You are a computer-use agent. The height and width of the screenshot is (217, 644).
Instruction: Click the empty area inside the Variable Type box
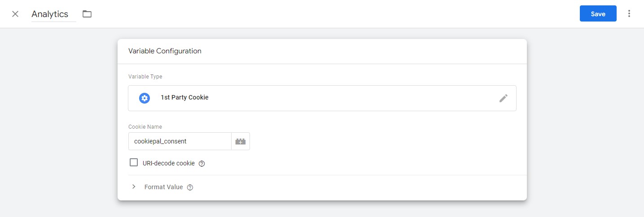click(350, 98)
